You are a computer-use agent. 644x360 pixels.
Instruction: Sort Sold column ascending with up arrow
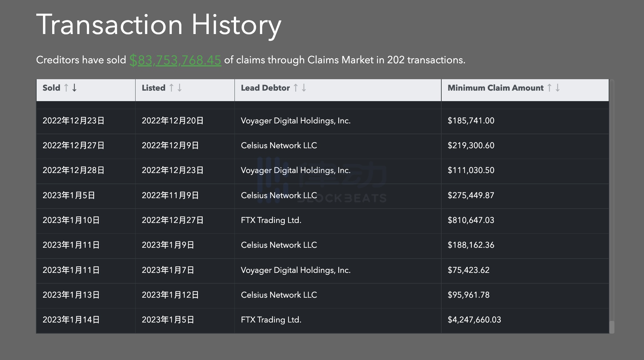(x=66, y=88)
